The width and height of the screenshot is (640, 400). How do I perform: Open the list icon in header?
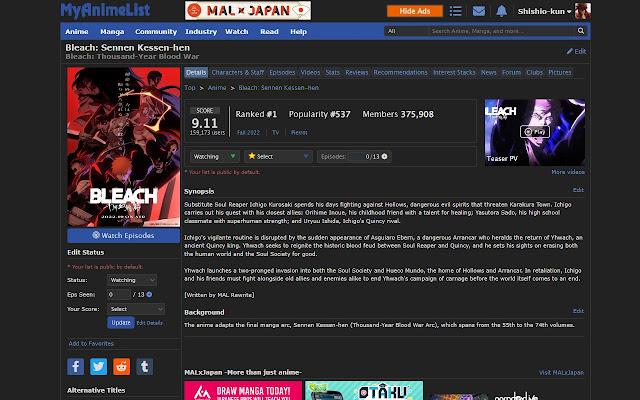pos(456,11)
